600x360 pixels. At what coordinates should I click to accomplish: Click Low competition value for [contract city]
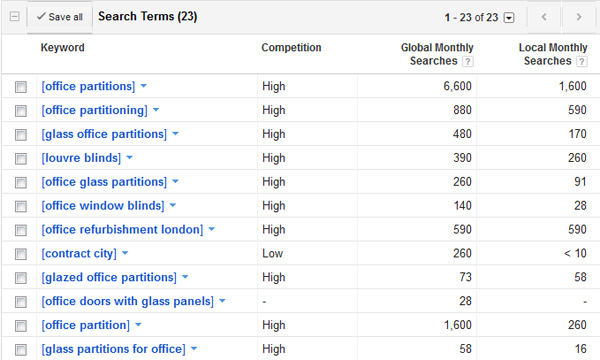[x=272, y=253]
